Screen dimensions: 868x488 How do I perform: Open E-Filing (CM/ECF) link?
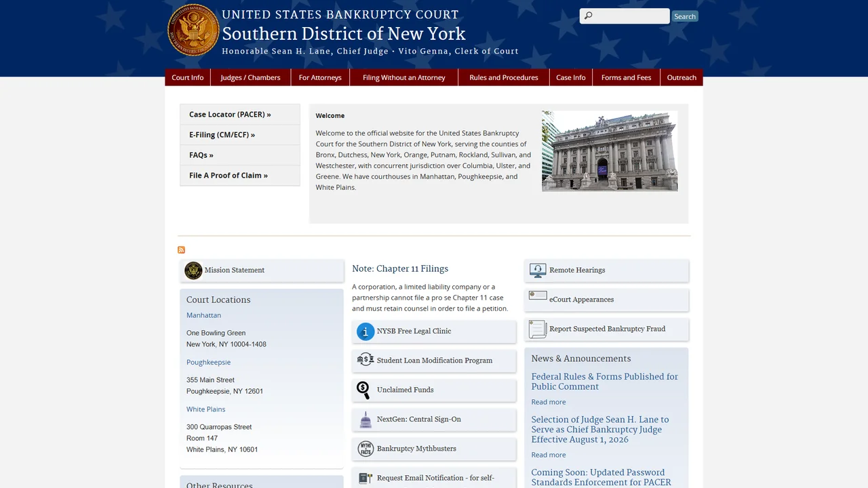(x=222, y=135)
